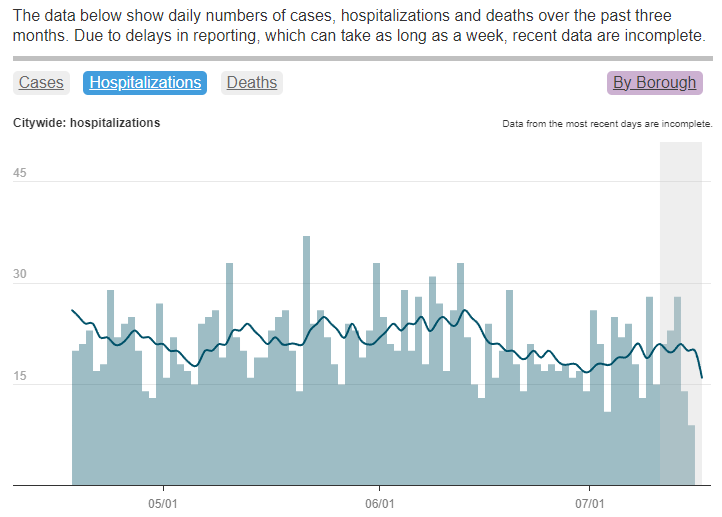Click the short bar just after 07/01
722x517 pixels.
click(x=607, y=448)
